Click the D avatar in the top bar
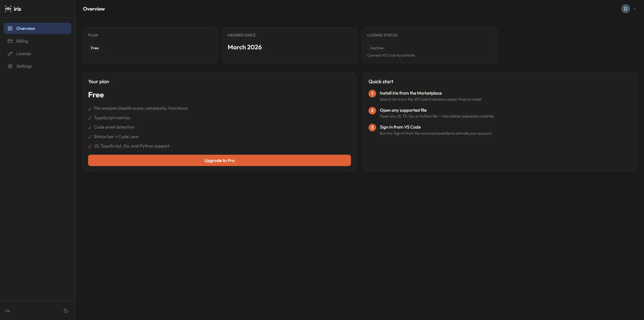 [x=626, y=9]
